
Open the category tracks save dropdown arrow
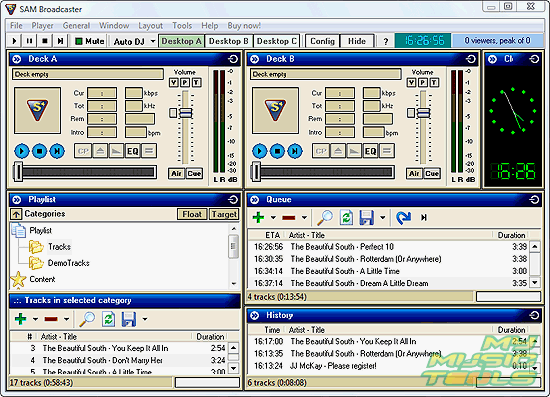(145, 319)
